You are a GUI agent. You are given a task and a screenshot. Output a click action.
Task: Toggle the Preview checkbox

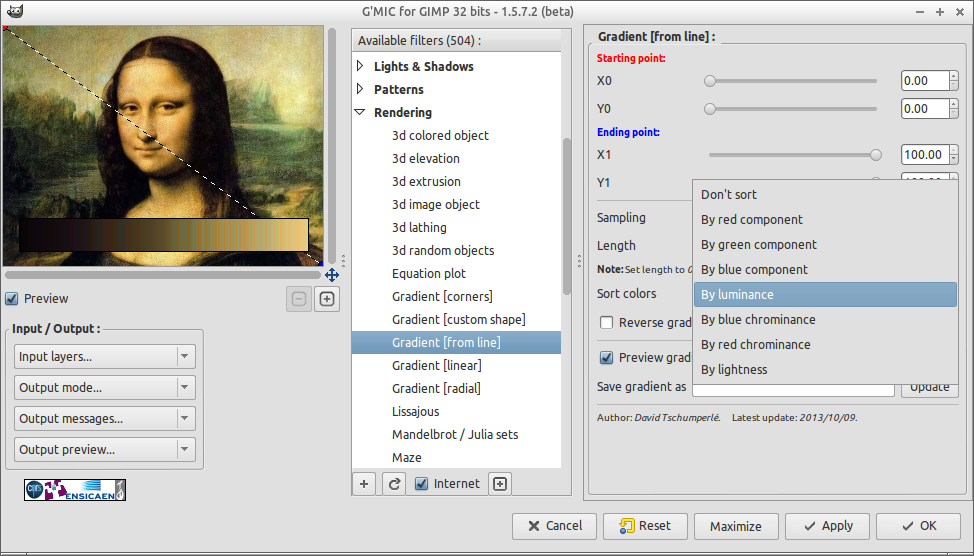coord(12,299)
